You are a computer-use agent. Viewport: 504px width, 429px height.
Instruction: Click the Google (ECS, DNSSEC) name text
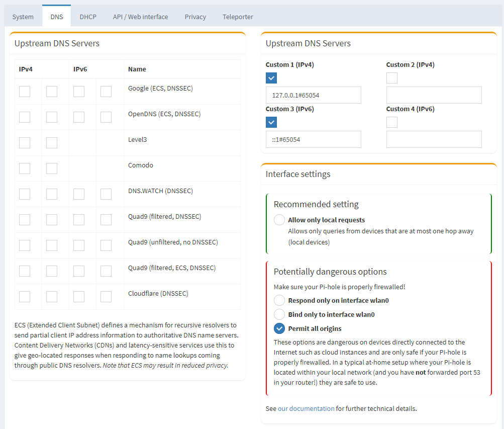160,88
